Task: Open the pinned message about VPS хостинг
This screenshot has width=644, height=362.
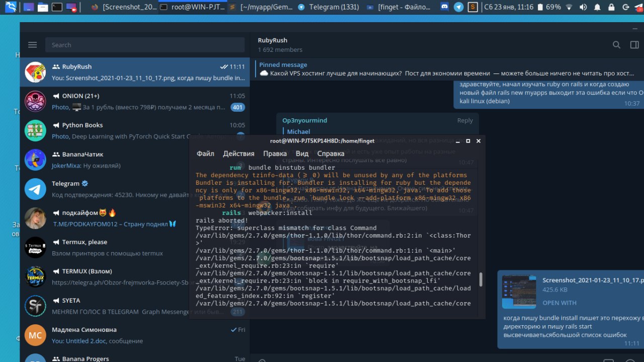Action: [447, 69]
